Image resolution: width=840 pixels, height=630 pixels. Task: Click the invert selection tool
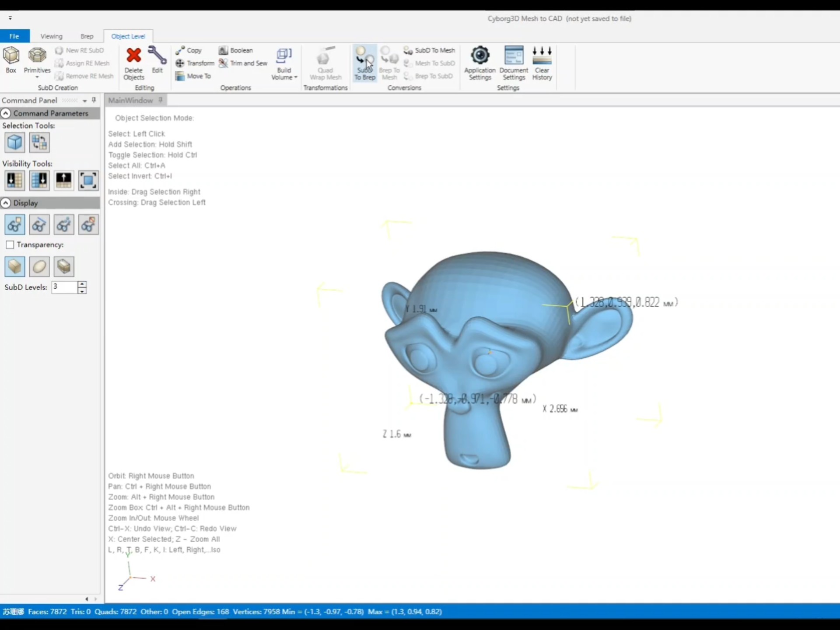pyautogui.click(x=39, y=143)
